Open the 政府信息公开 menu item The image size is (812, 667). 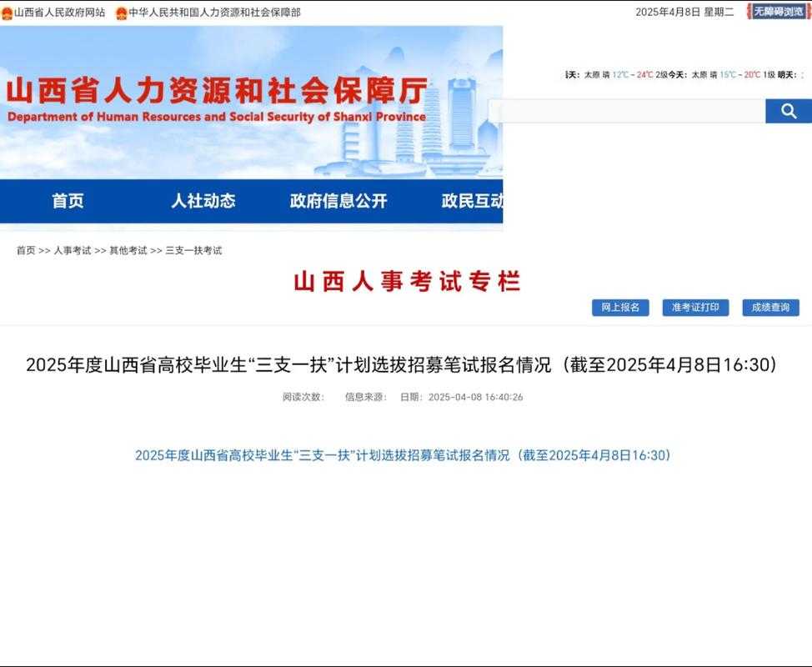coord(338,202)
